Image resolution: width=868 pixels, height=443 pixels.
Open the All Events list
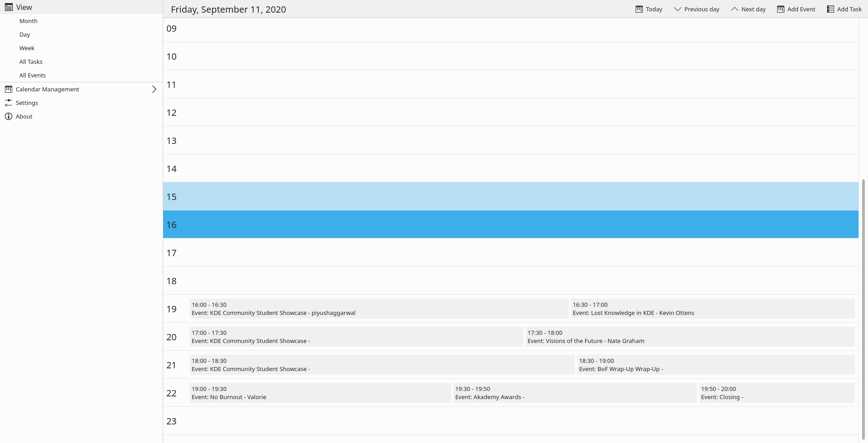coord(33,75)
